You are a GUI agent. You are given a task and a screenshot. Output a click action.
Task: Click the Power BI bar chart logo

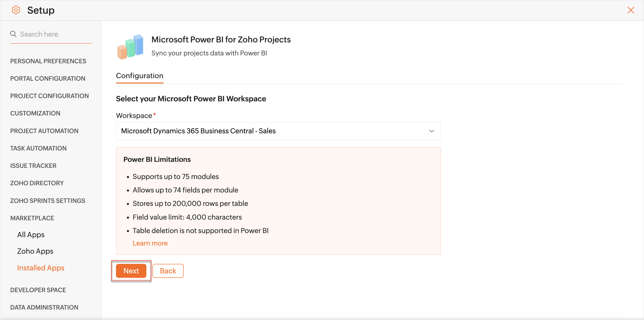pos(130,46)
